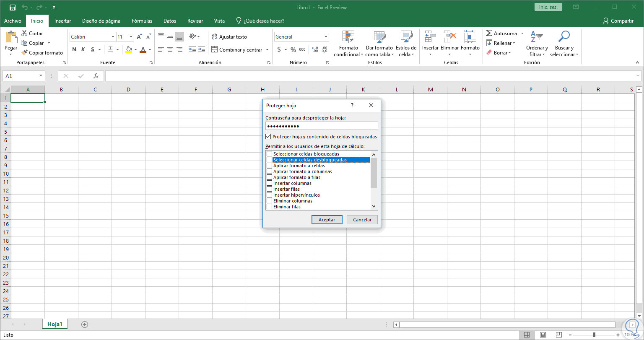Click the Formato condicional icon
This screenshot has width=644, height=340.
tap(349, 38)
